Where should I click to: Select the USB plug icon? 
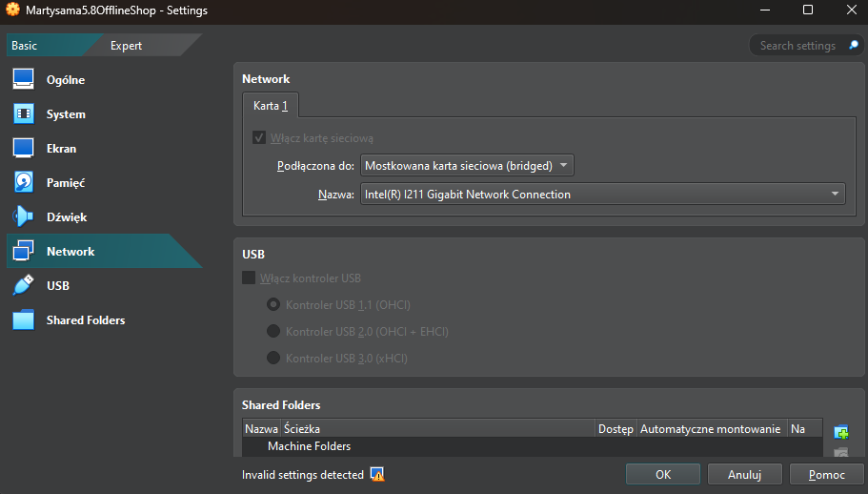pos(24,286)
